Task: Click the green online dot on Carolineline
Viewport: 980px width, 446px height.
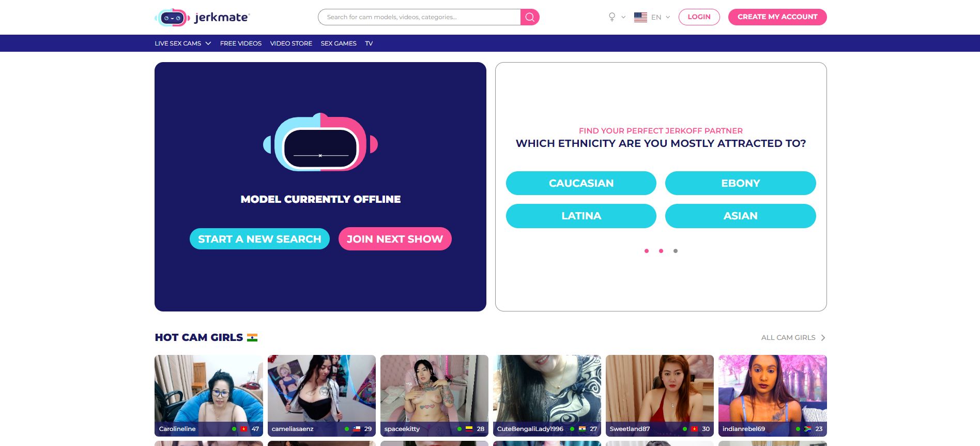Action: 234,429
